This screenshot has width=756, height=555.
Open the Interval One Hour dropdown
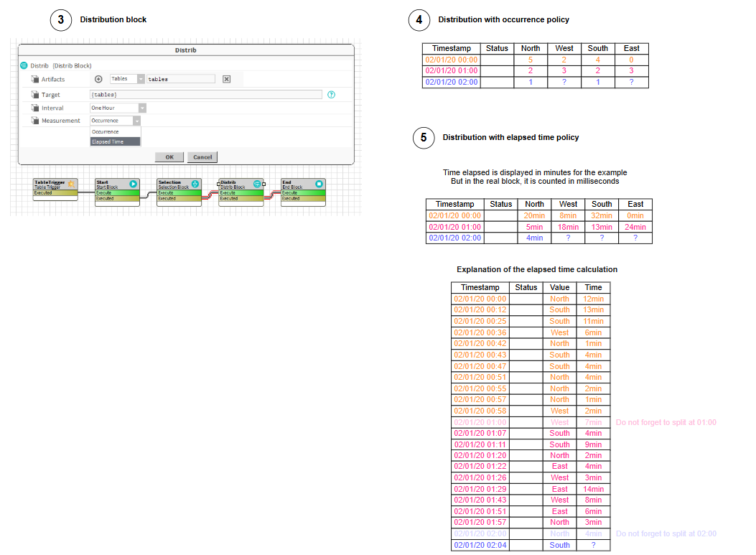142,108
